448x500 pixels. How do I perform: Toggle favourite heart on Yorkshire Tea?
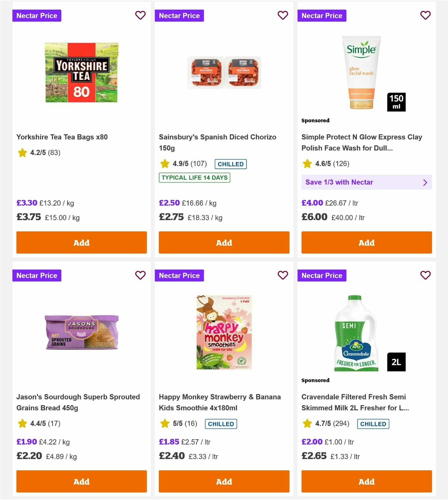click(140, 15)
